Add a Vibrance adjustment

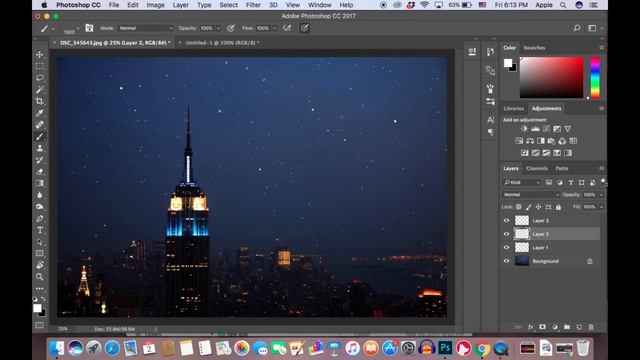tap(567, 129)
